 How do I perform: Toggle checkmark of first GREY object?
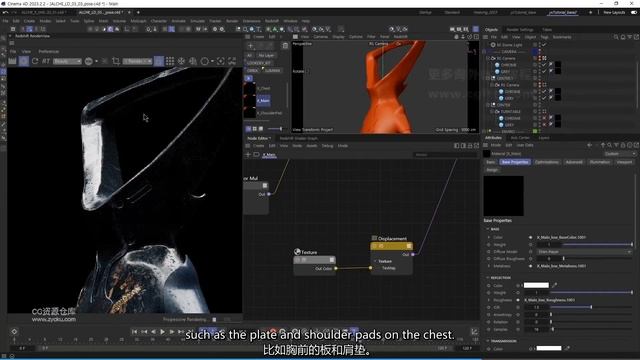(544, 71)
